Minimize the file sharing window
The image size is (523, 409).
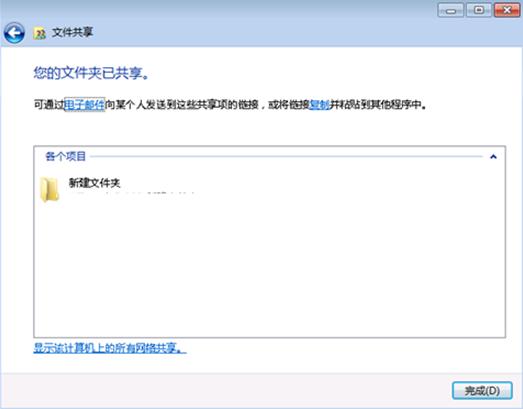coord(450,10)
